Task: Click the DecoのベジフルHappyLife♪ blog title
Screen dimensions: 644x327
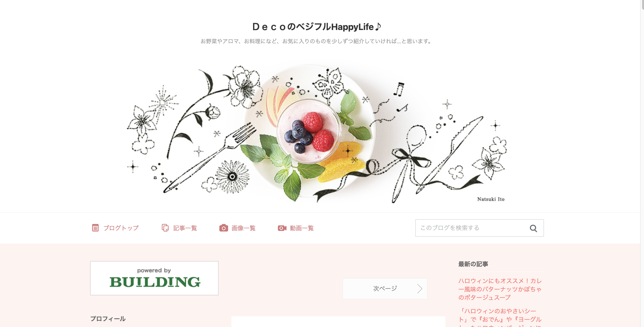Action: coord(317,26)
